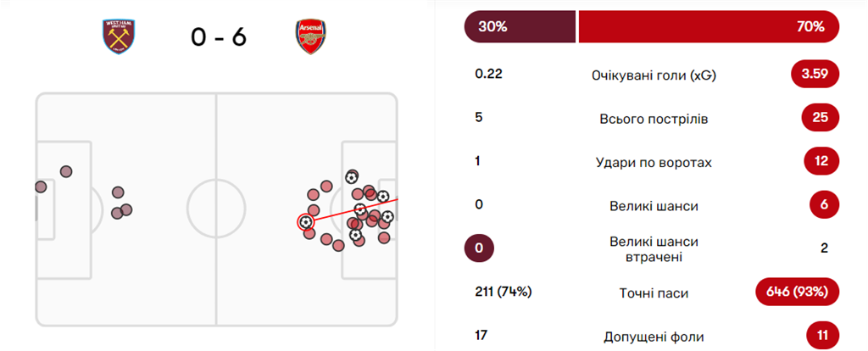Click the Точні паси stat label

[654, 293]
